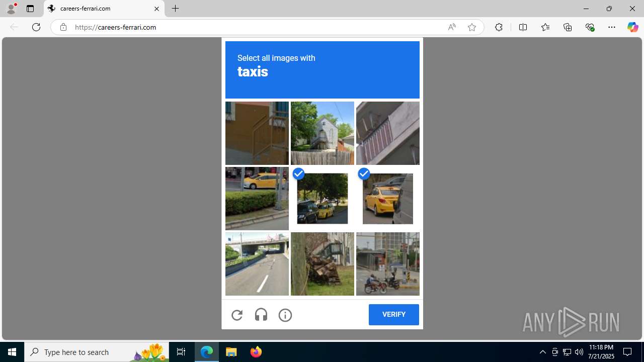Click the VERIFY button

[393, 315]
